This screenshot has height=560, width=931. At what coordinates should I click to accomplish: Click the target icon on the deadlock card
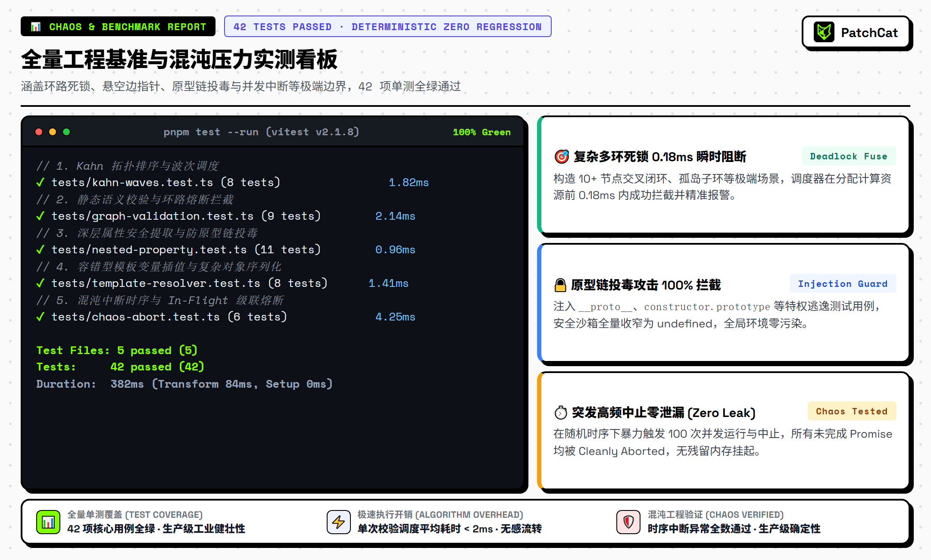pyautogui.click(x=562, y=156)
